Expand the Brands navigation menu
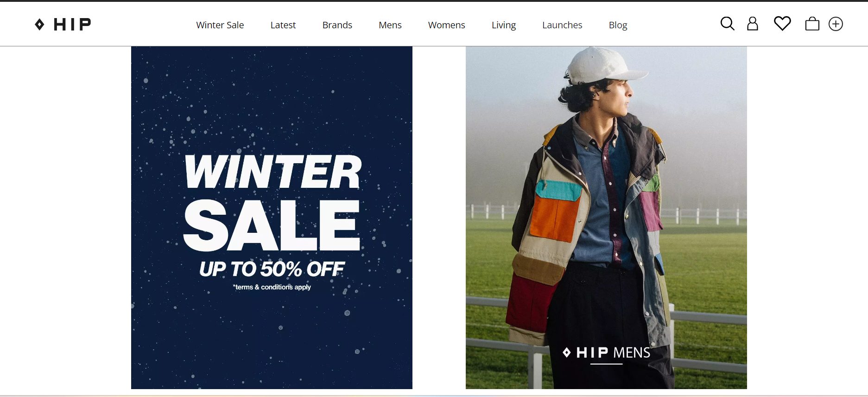The width and height of the screenshot is (868, 397). point(337,25)
